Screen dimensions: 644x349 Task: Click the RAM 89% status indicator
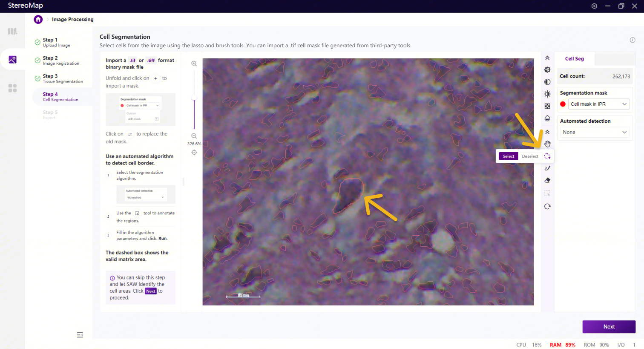pyautogui.click(x=562, y=345)
